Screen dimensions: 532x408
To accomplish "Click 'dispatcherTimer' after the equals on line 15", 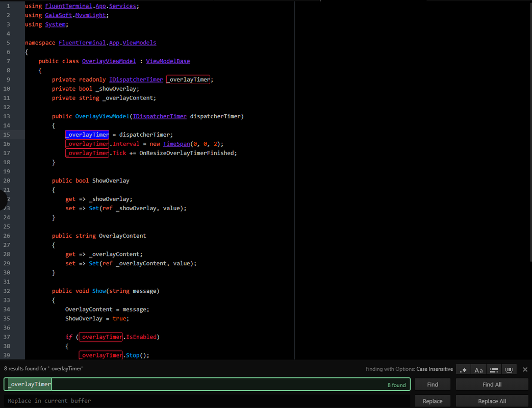I will coord(144,135).
